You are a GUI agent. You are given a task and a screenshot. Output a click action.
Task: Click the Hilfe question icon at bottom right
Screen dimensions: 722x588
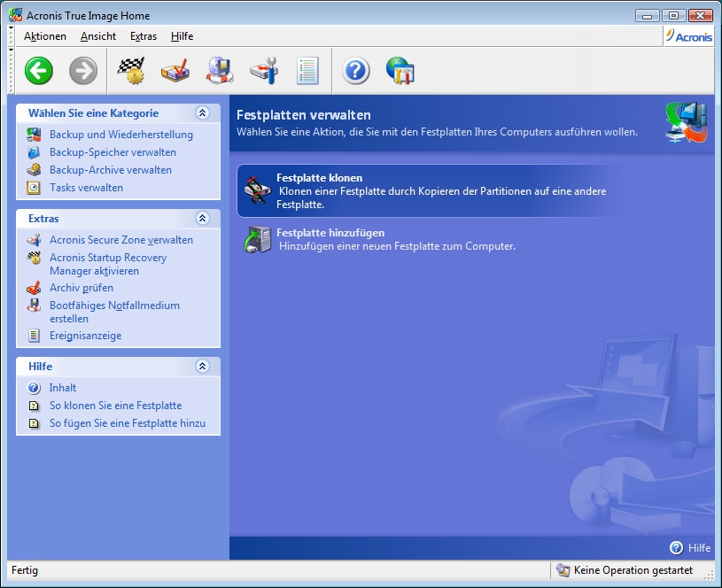677,547
